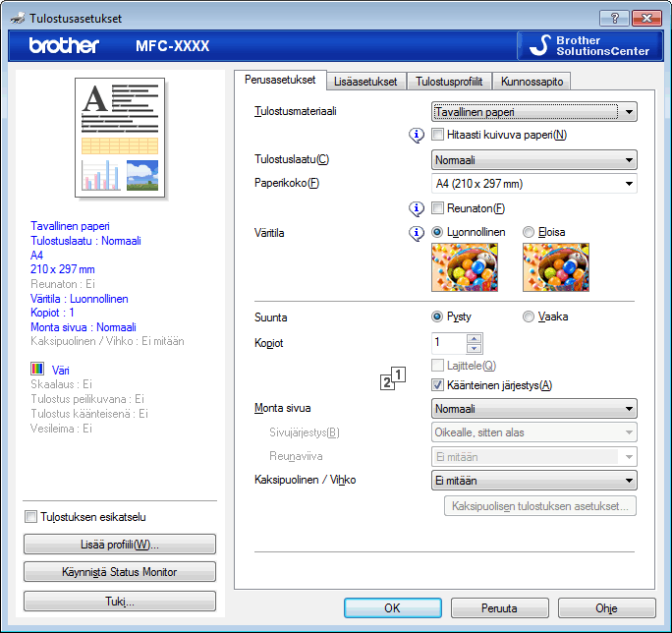The image size is (672, 633).
Task: Click the Eloisa sample image
Action: coord(556,267)
